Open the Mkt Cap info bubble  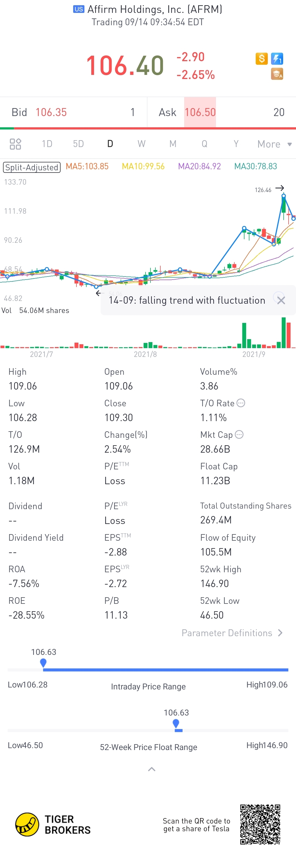[x=239, y=435]
